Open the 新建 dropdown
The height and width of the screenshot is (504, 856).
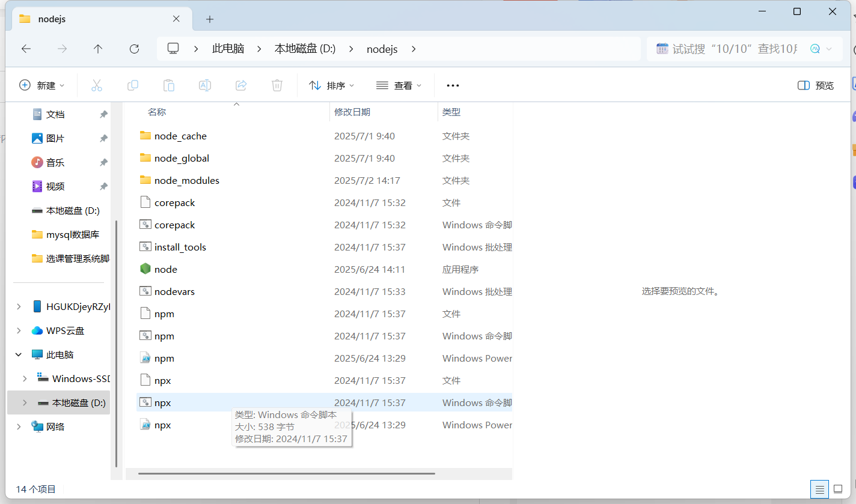pos(42,85)
